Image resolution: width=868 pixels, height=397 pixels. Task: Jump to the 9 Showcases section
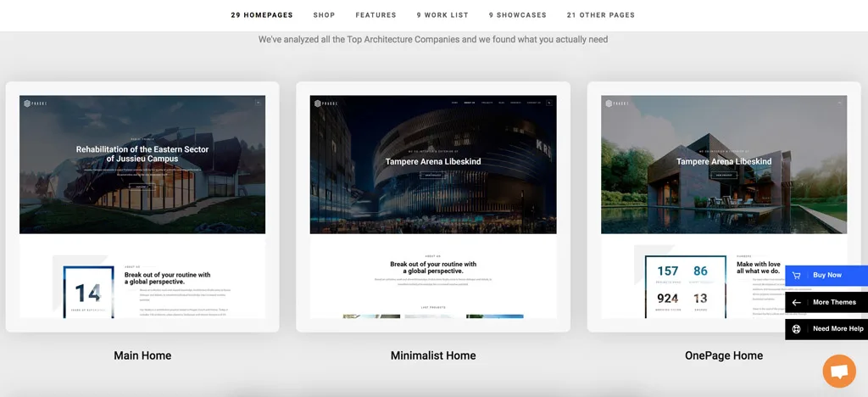[x=517, y=15]
